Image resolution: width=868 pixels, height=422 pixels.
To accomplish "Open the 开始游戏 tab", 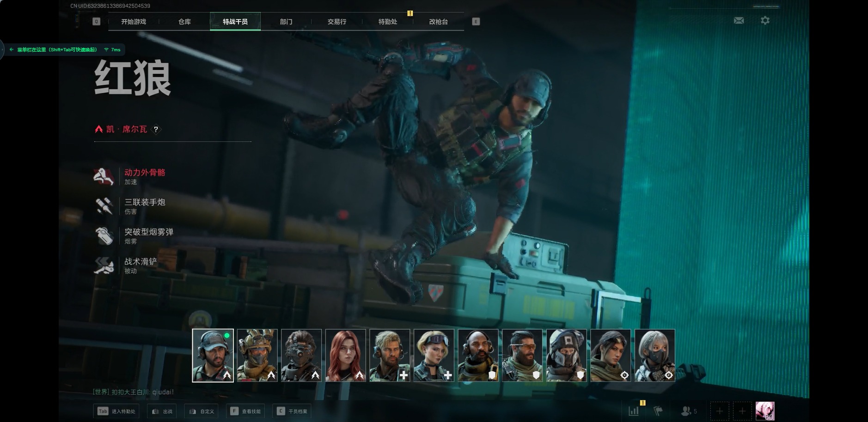I will point(134,22).
